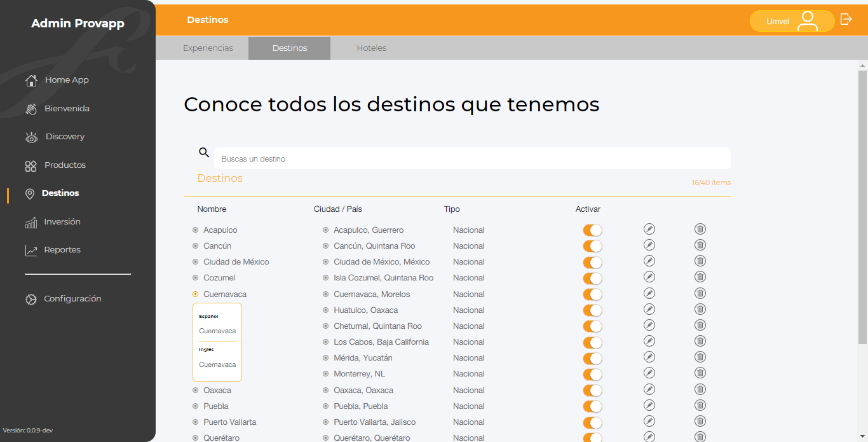This screenshot has width=868, height=442.
Task: Click the Nombre column header
Action: pyautogui.click(x=212, y=209)
